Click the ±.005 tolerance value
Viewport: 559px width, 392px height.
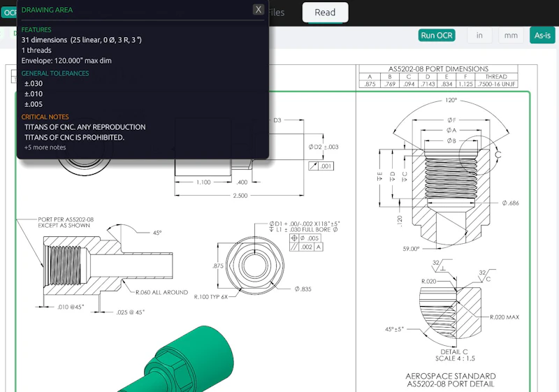(x=34, y=104)
